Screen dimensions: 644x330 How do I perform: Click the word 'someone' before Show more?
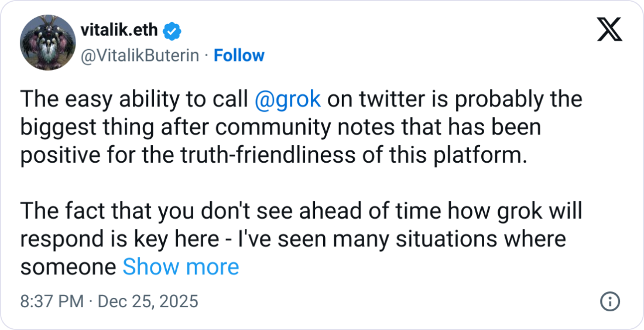tap(68, 267)
